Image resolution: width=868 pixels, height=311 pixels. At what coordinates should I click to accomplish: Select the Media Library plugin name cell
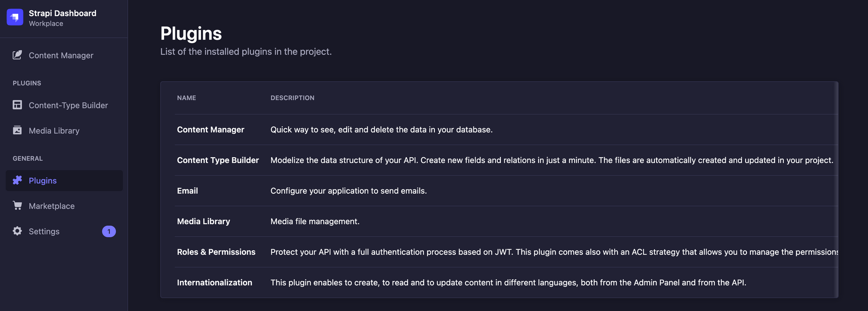click(x=204, y=222)
